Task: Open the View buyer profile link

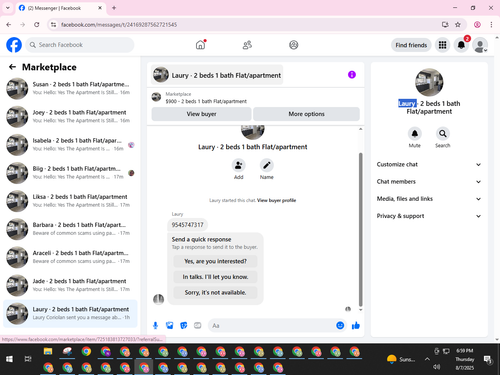Action: tap(276, 200)
